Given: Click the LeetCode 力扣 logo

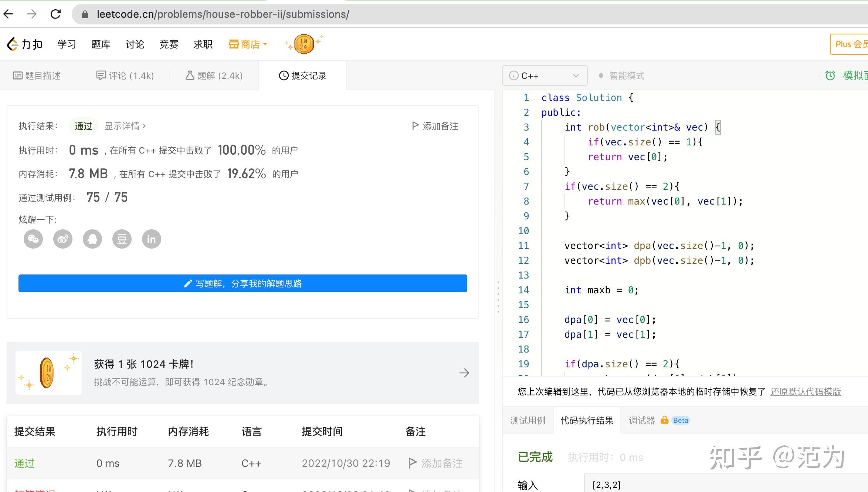Looking at the screenshot, I should (x=25, y=44).
